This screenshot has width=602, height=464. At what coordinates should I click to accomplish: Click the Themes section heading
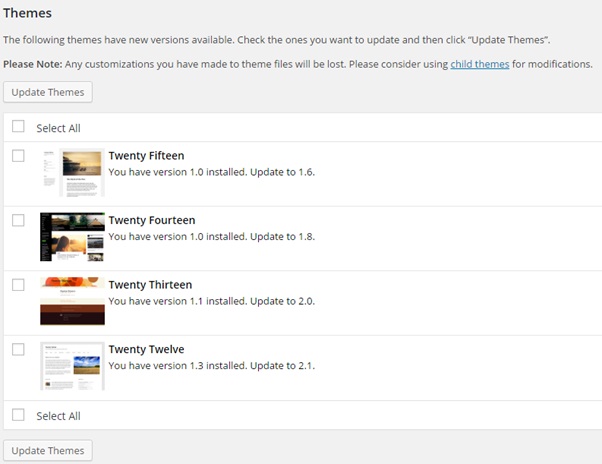tap(27, 13)
